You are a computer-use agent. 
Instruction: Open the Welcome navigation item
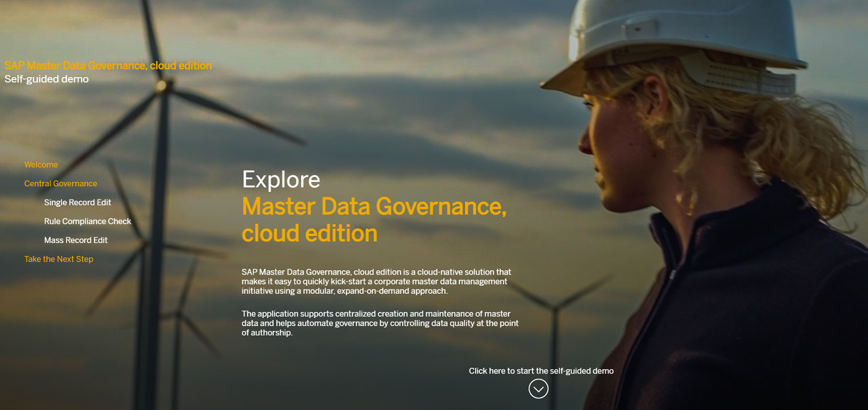tap(41, 165)
